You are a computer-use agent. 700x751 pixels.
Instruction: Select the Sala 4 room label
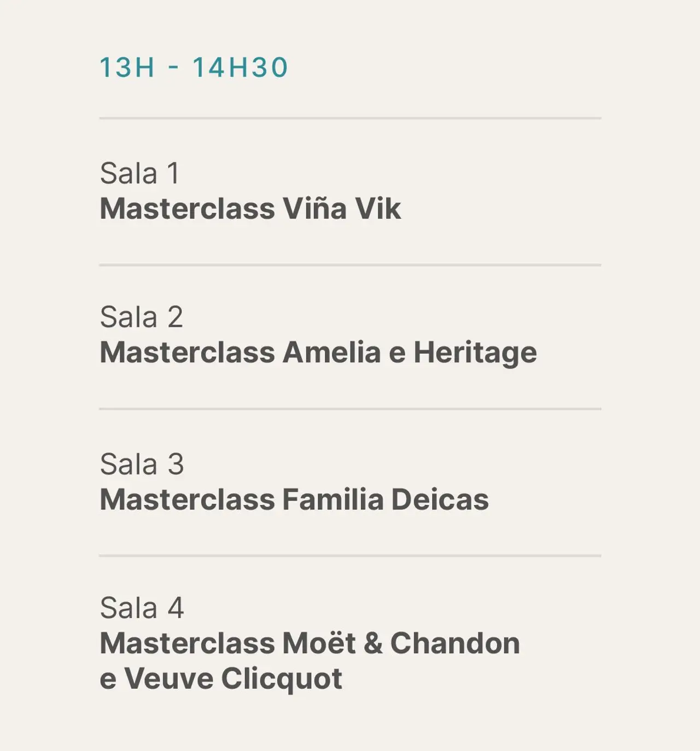pos(142,608)
